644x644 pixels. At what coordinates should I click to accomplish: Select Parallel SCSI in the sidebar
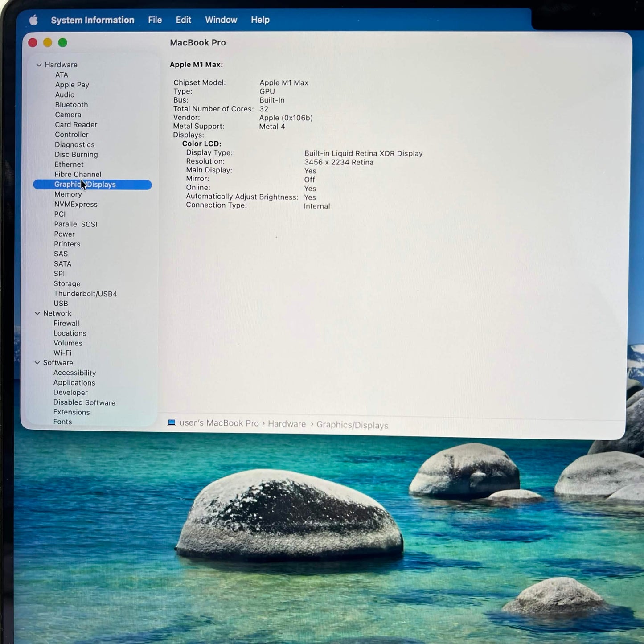click(76, 224)
